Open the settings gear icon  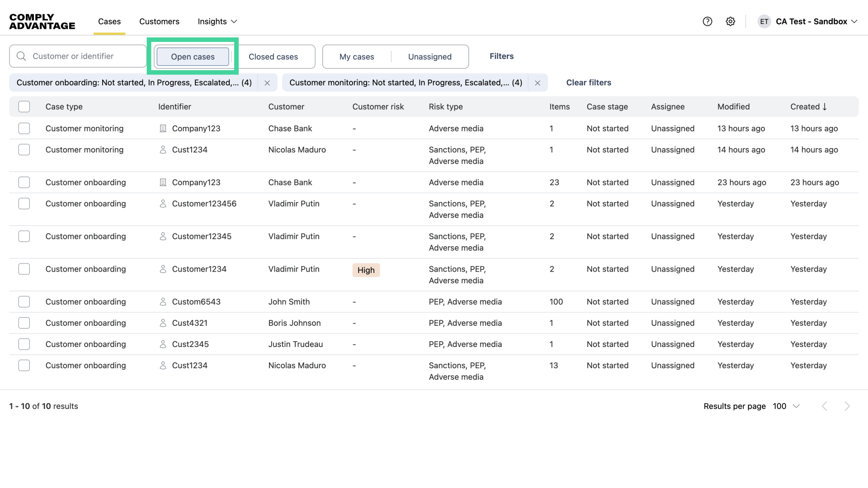[x=730, y=21]
